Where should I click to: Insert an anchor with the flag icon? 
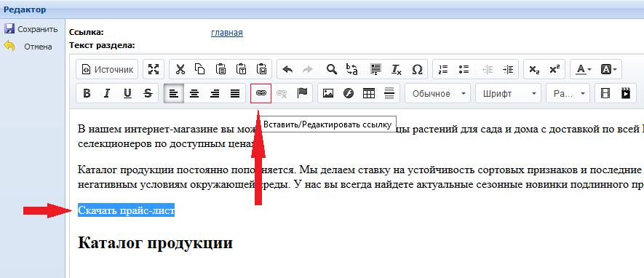302,94
